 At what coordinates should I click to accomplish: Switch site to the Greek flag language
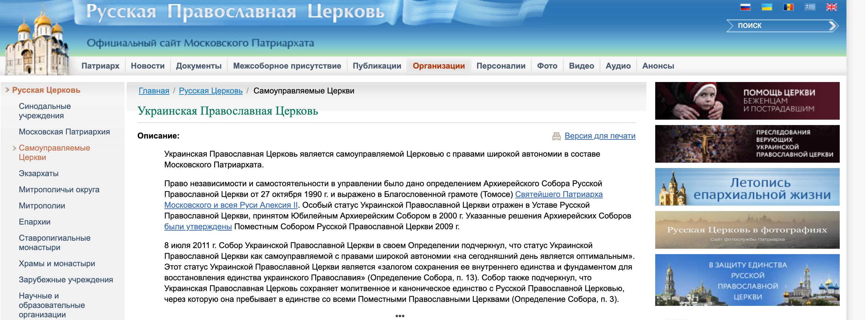click(x=810, y=7)
